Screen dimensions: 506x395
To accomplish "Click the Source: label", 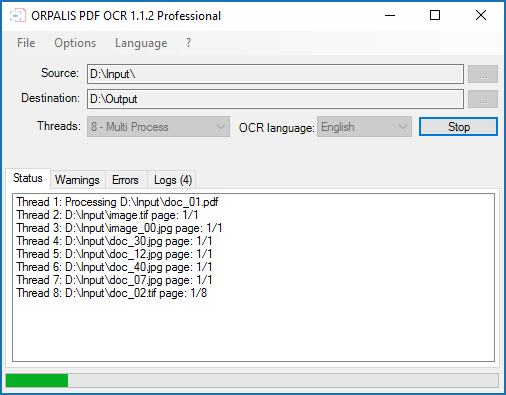I will coord(60,73).
